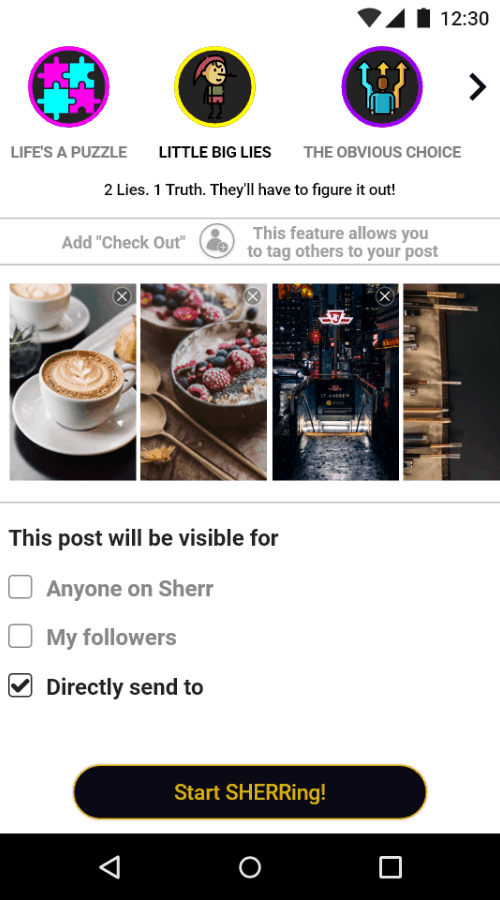The image size is (500, 900).
Task: Tap the tag person Check Out icon
Action: (217, 241)
